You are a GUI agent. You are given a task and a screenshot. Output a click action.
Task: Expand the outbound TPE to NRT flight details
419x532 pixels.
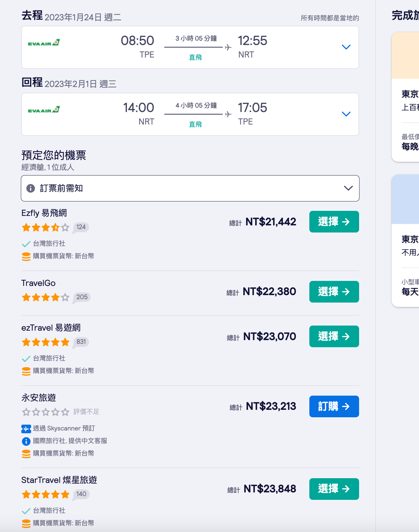(346, 47)
